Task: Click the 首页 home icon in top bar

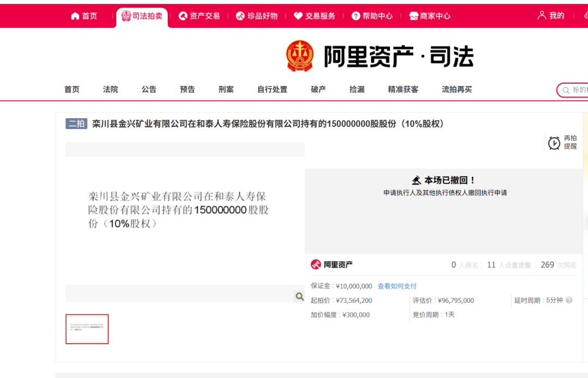Action: click(x=75, y=15)
